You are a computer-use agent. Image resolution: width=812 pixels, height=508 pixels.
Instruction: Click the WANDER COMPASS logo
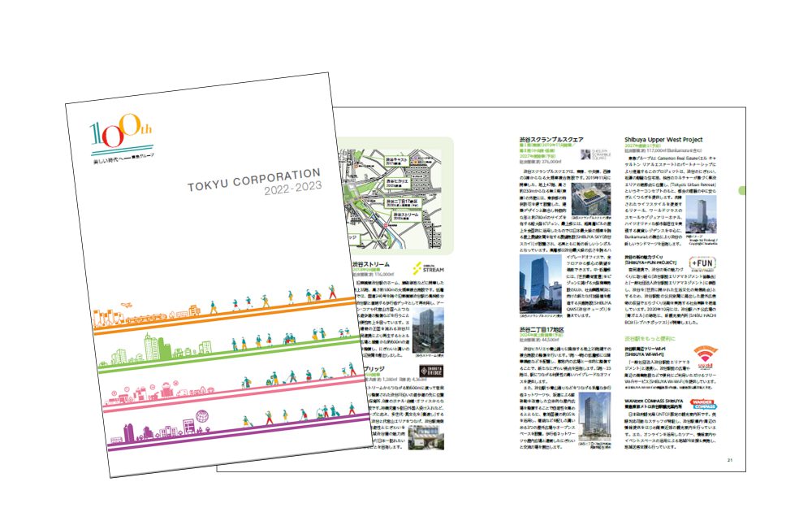point(703,404)
